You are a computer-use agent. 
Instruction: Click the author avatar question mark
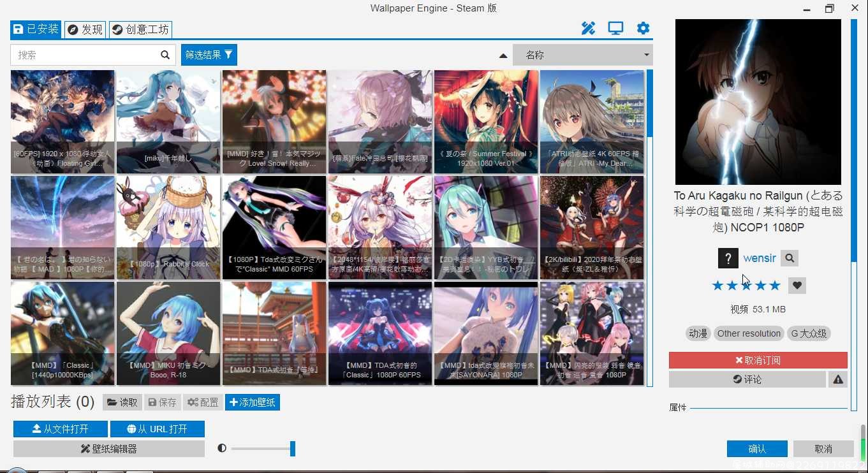(x=728, y=258)
